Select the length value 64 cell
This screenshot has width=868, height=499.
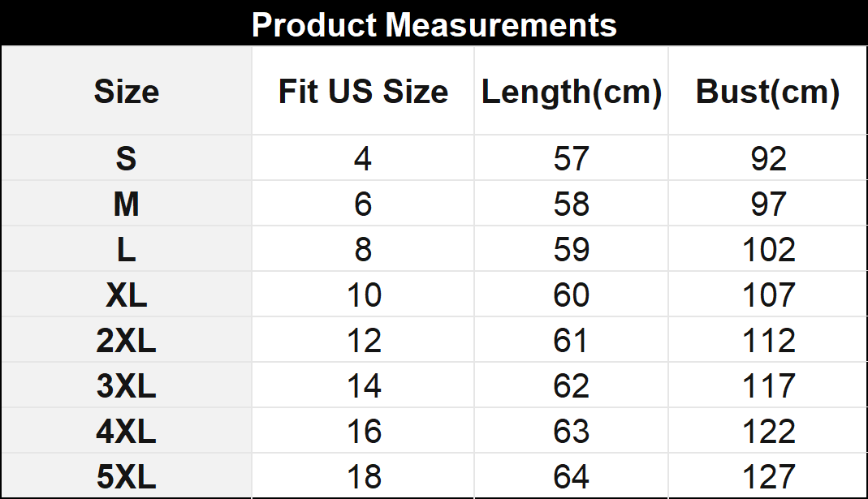(x=572, y=476)
